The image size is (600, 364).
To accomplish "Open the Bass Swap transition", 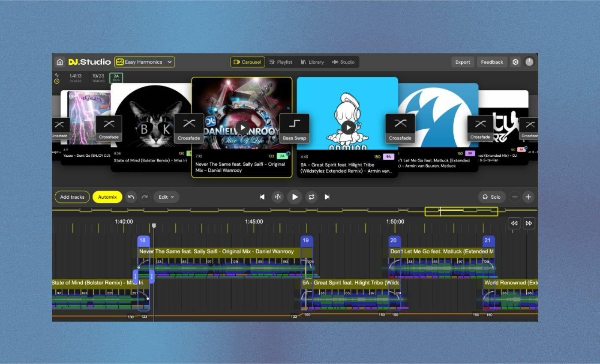I will [294, 128].
